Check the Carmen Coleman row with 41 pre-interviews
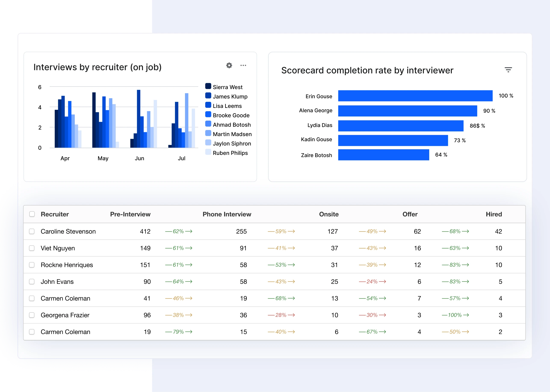Screen dimensions: 550x392 tap(32, 298)
